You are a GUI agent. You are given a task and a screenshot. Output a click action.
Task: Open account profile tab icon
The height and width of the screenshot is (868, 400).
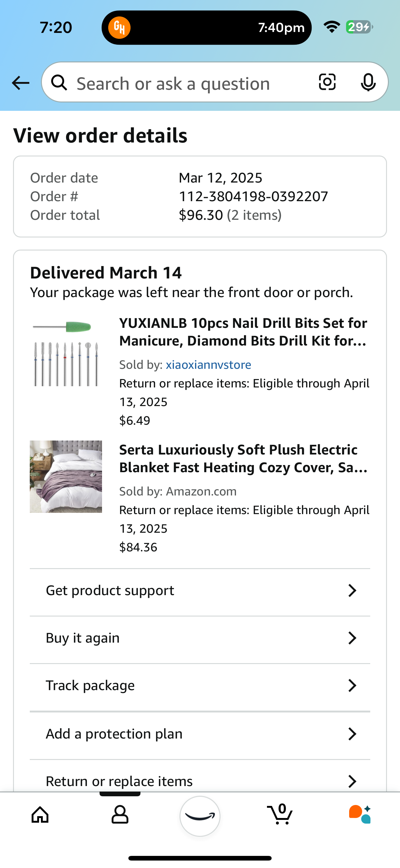(x=120, y=815)
